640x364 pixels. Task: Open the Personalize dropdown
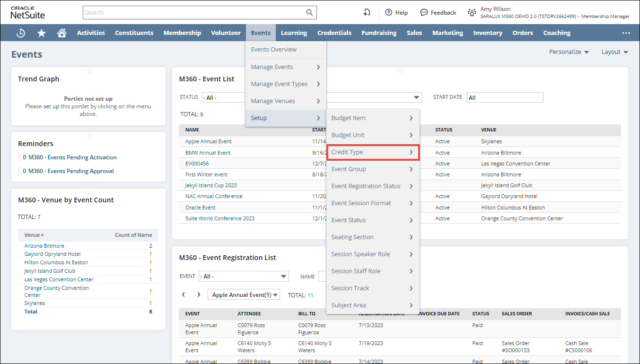click(x=569, y=52)
